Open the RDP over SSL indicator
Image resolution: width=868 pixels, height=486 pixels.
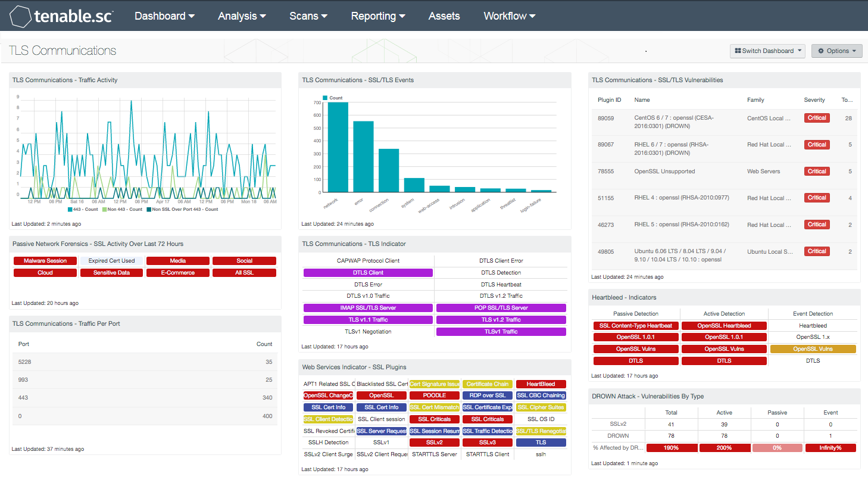point(488,395)
